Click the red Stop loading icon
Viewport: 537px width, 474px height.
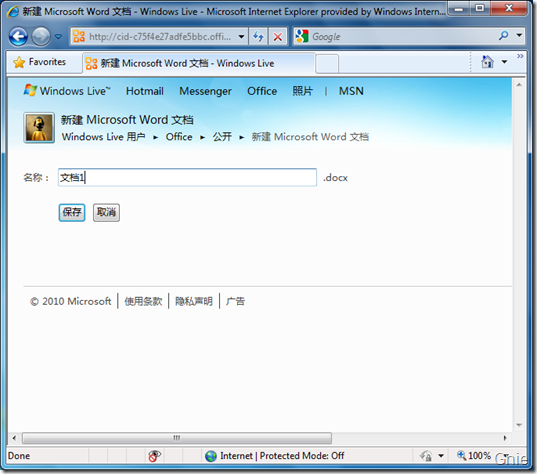[278, 36]
